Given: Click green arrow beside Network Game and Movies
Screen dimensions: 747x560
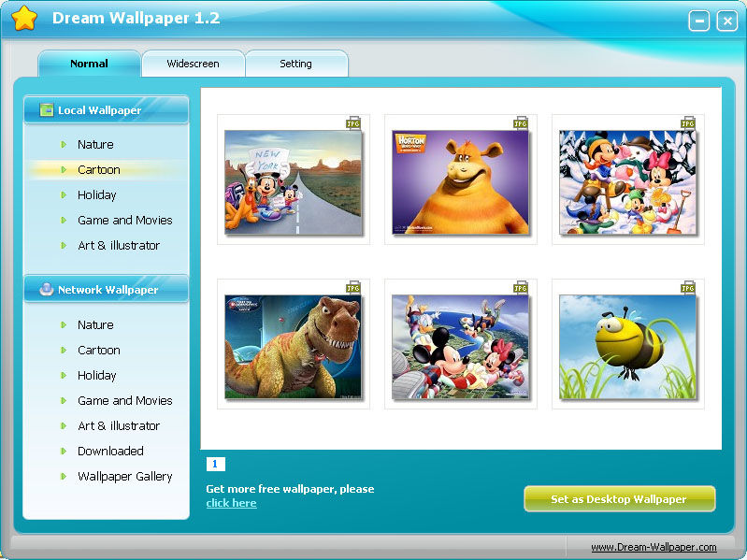Looking at the screenshot, I should (x=64, y=400).
